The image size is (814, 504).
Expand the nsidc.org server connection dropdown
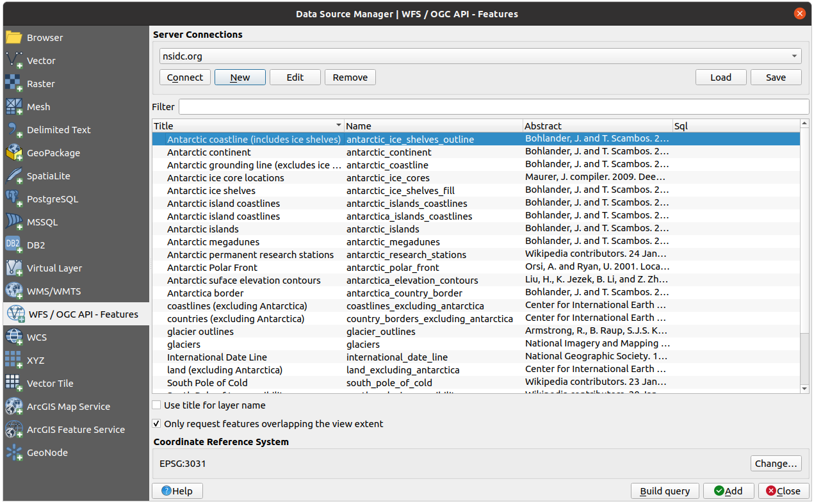795,56
